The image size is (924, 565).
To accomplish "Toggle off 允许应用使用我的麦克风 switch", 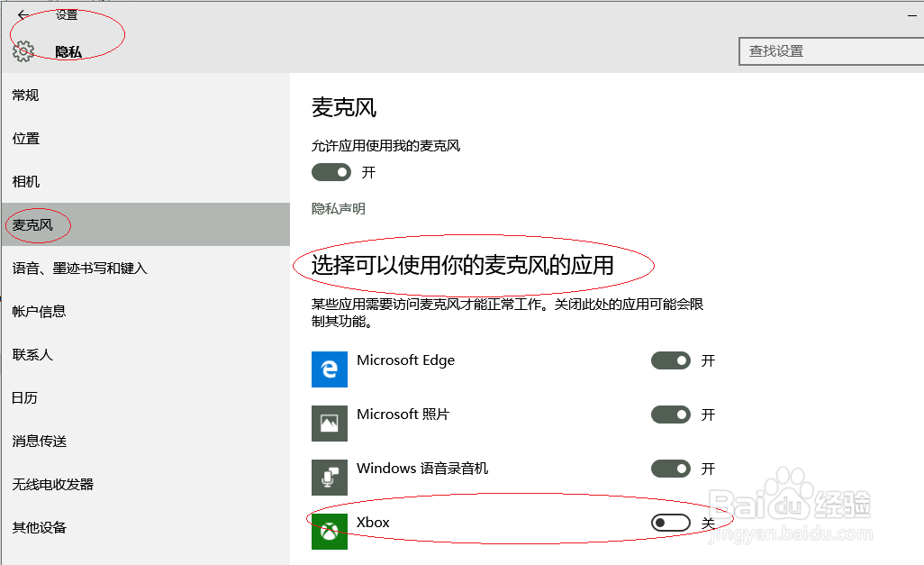I will (331, 172).
